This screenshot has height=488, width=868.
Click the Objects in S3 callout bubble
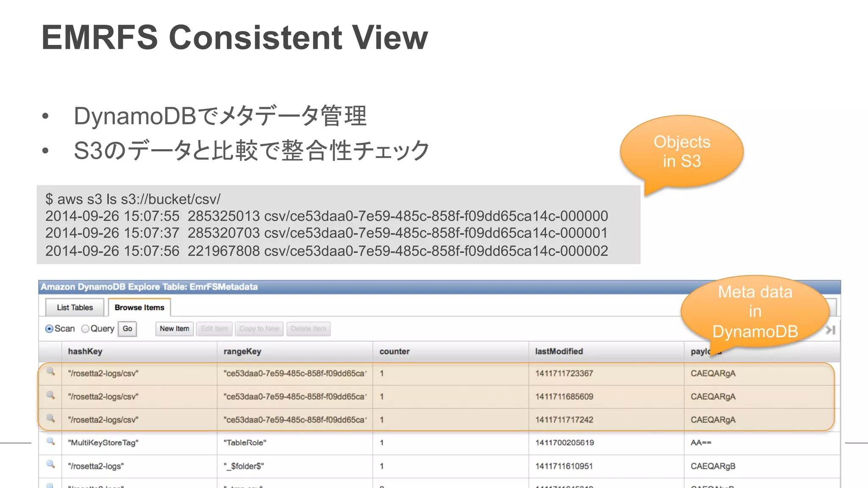click(x=682, y=151)
